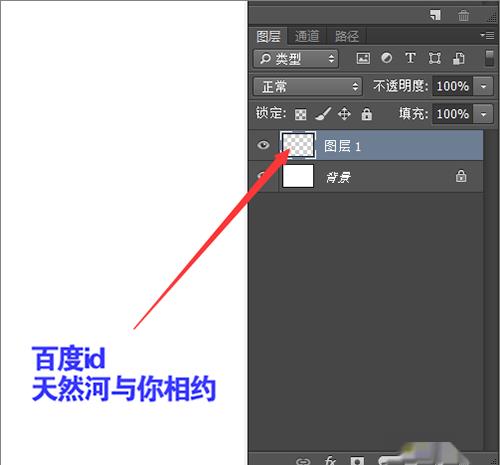Click the shape layer filter icon
Image resolution: width=500 pixels, height=465 pixels.
(x=434, y=58)
